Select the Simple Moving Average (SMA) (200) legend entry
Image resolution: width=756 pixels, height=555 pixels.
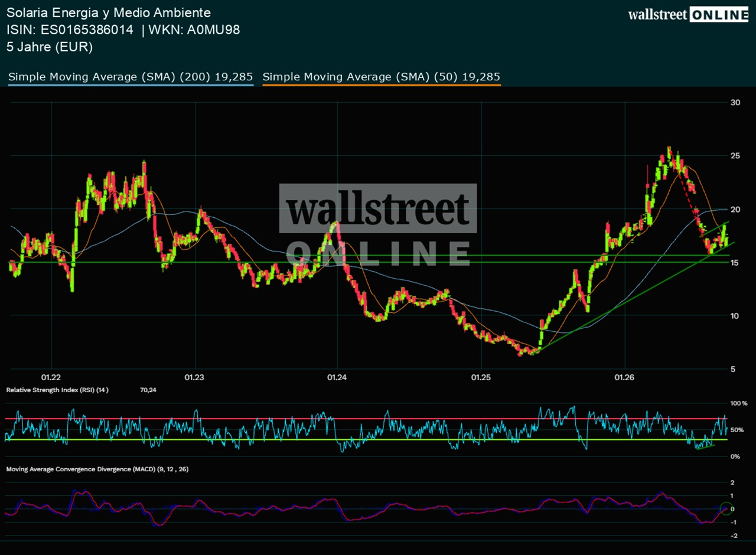(x=131, y=77)
